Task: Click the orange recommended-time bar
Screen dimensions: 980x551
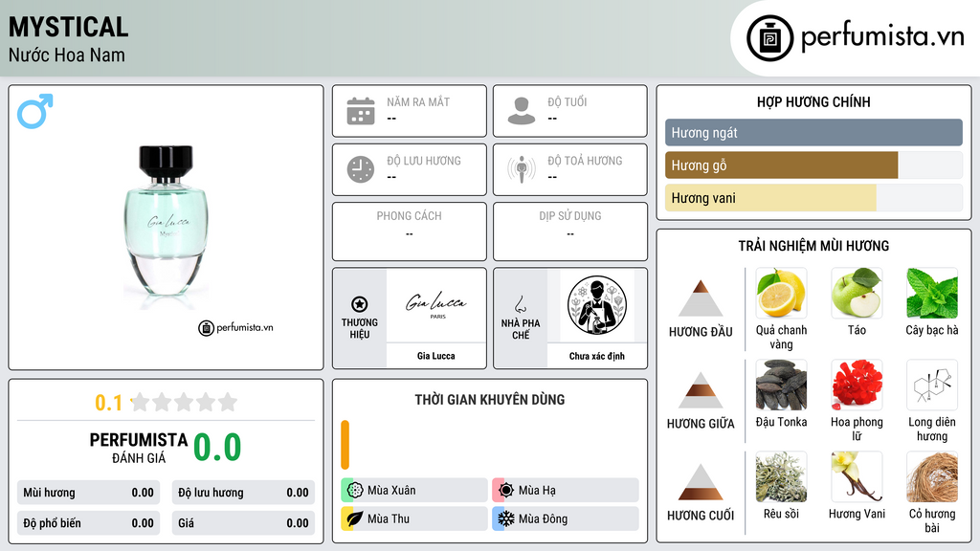Action: point(345,445)
